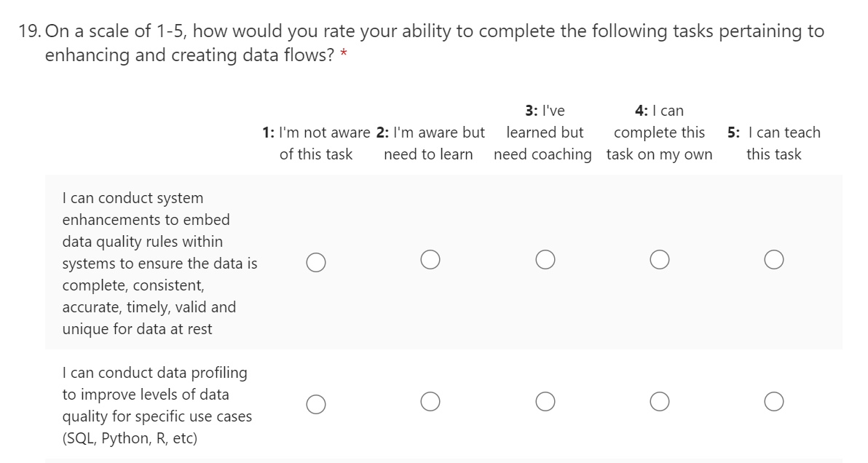The image size is (868, 463).
Task: Click the "5: I can teach this task" header
Action: 773,143
